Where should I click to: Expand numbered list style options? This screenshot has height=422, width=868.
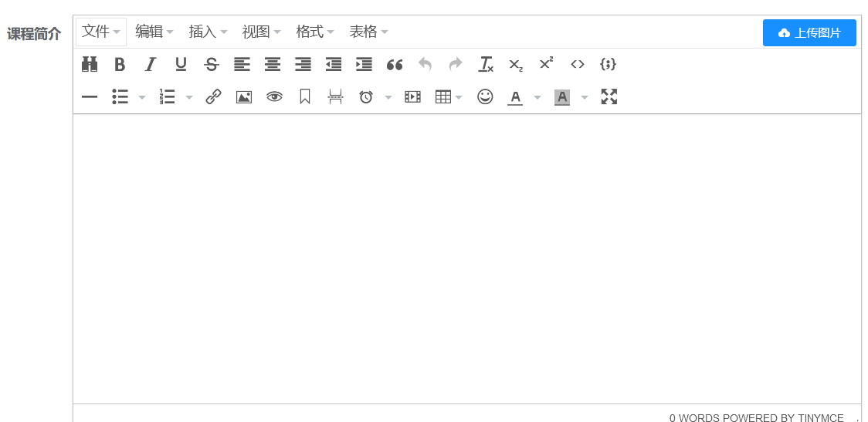click(188, 98)
